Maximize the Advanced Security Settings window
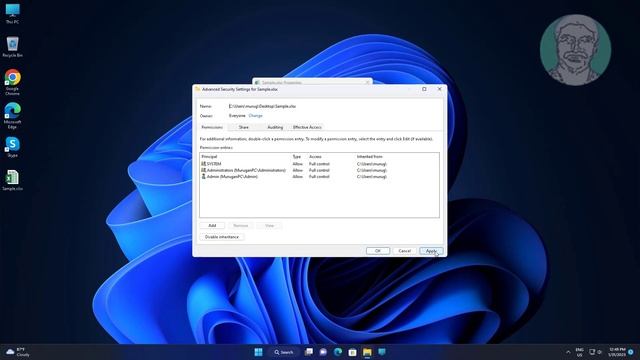The width and height of the screenshot is (640, 360). coord(424,89)
